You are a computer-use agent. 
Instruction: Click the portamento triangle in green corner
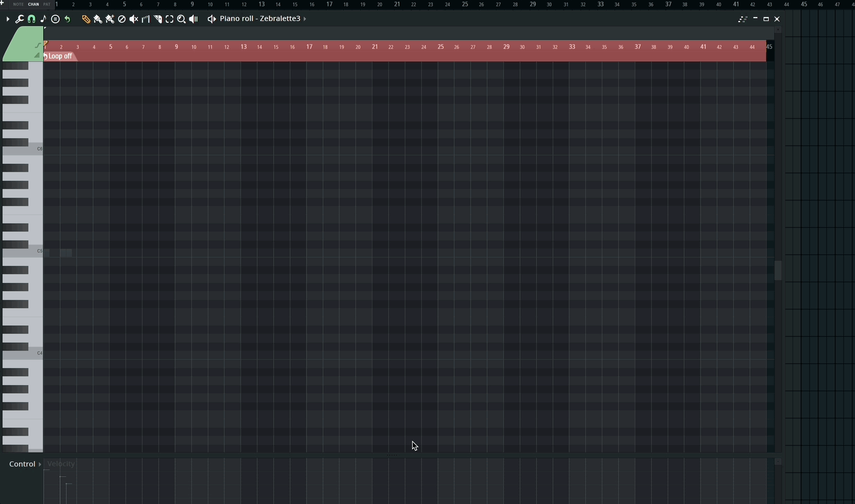click(x=37, y=55)
